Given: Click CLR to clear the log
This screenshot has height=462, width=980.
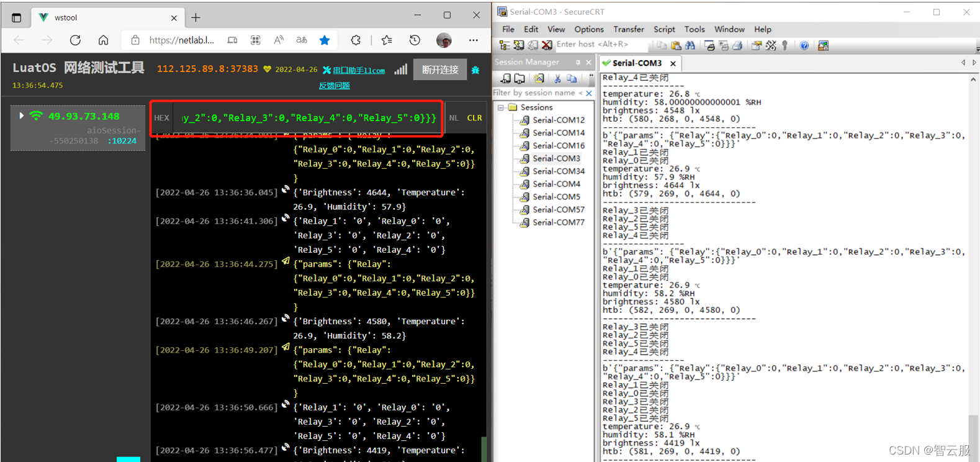Looking at the screenshot, I should point(474,118).
